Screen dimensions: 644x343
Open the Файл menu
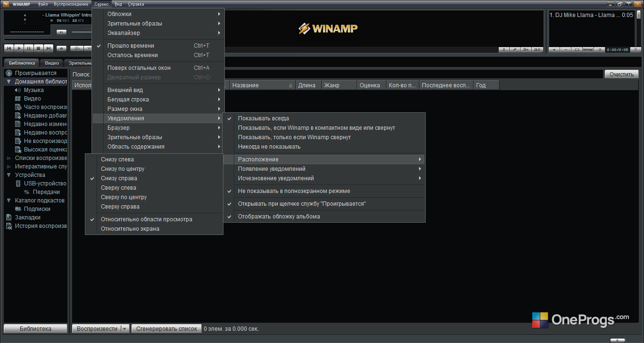pos(43,4)
